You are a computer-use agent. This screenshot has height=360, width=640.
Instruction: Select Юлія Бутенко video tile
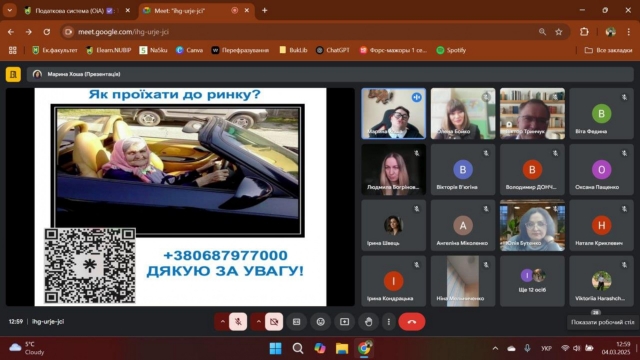pos(532,225)
